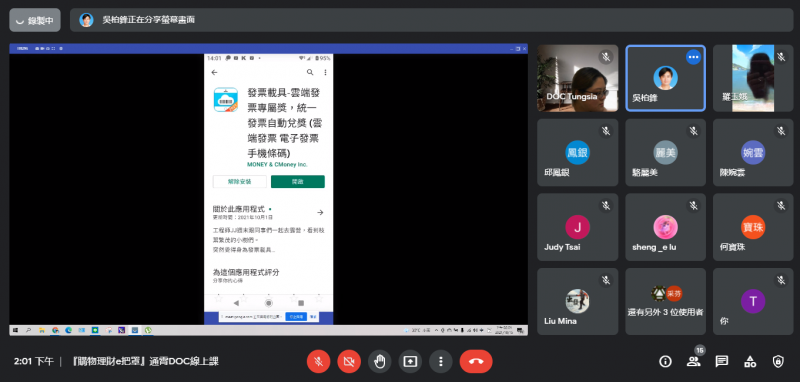Leave the call with the red hang-up button
The image size is (800, 382).
476,362
